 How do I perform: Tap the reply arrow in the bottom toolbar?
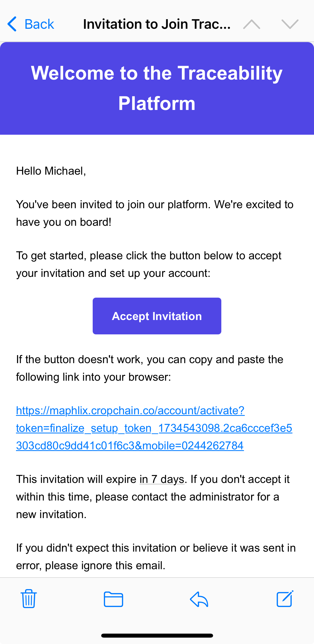point(199,600)
